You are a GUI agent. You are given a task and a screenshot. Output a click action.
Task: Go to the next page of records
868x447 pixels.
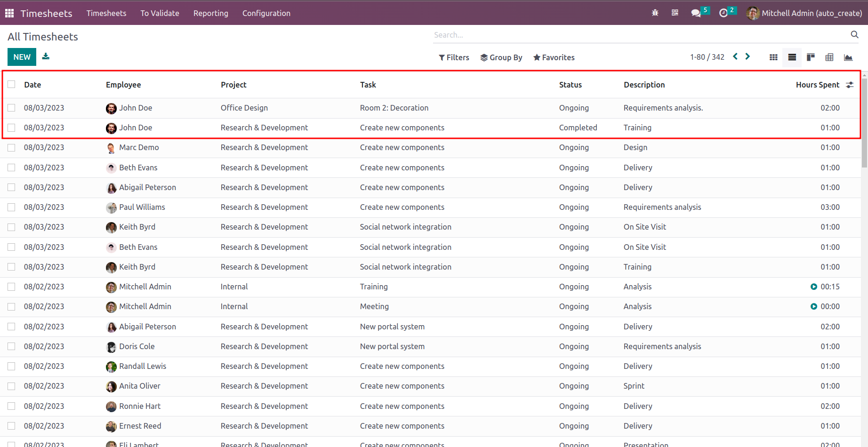click(747, 57)
